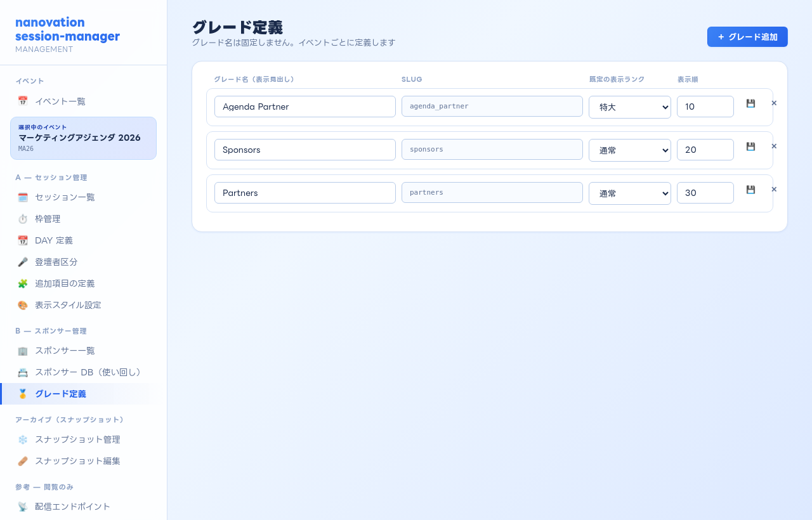The image size is (812, 520).
Task: Save the Agenda Partner row with floppy icon
Action: pyautogui.click(x=750, y=103)
